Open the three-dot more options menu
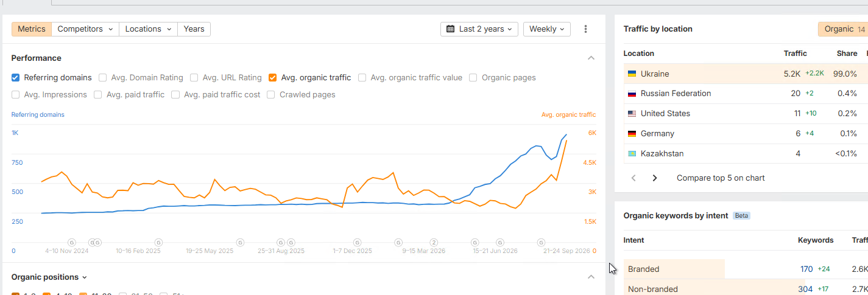 (x=585, y=29)
